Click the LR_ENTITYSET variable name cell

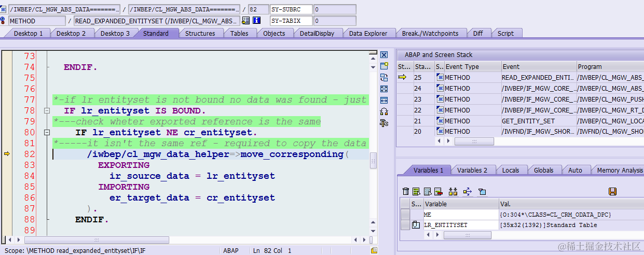[461, 225]
